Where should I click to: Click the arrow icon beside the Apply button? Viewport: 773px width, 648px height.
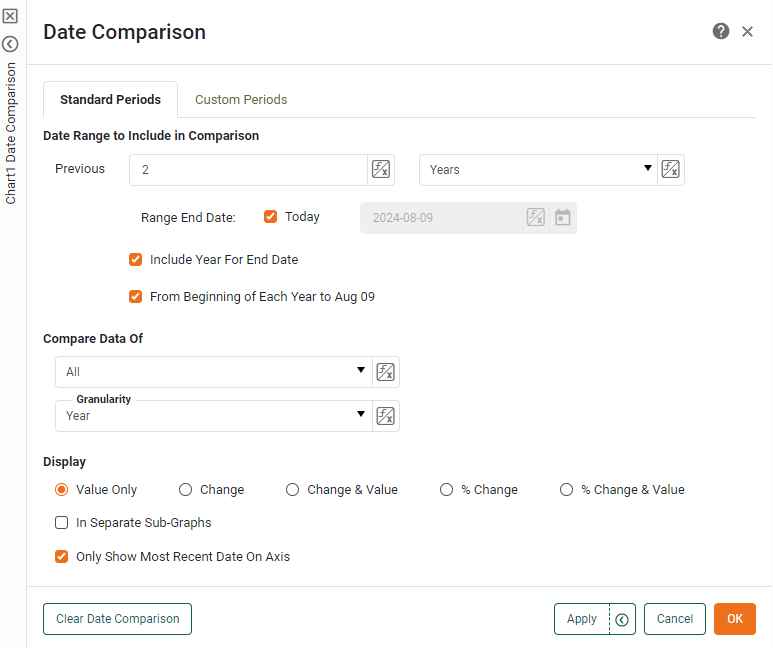(621, 619)
